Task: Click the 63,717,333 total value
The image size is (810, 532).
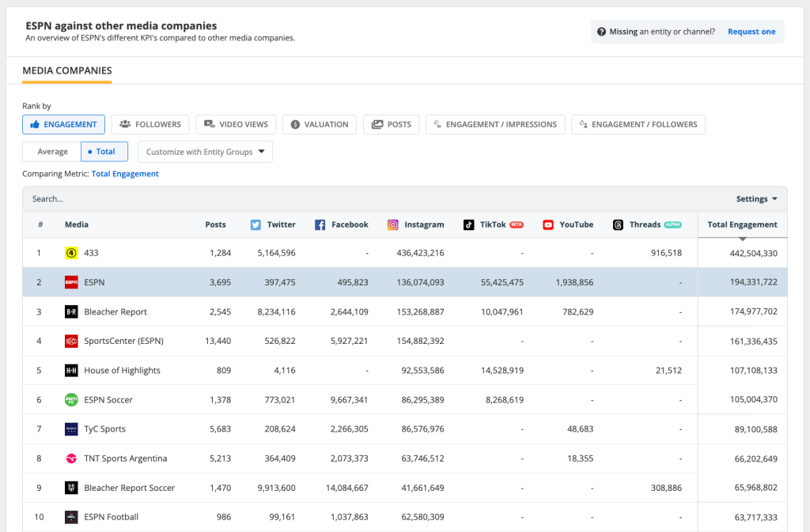Action: [x=755, y=517]
